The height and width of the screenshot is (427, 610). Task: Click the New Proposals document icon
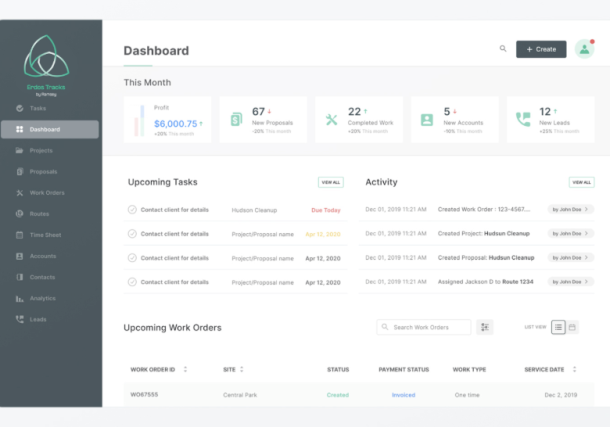click(236, 119)
